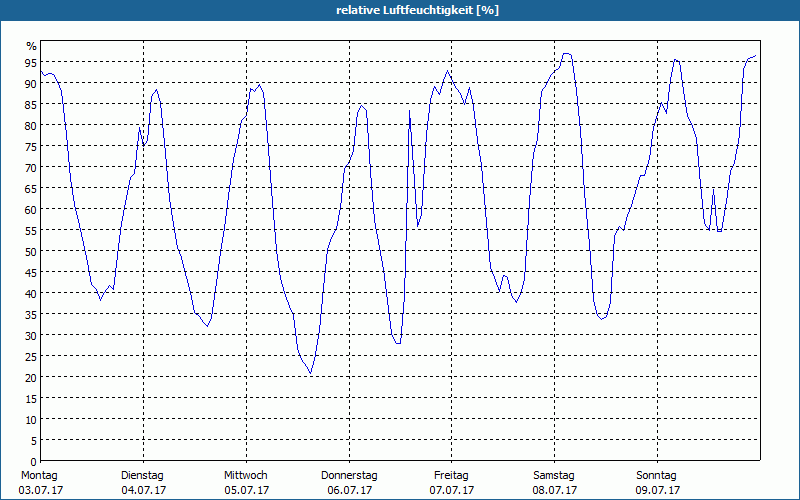Click the 20 value on the y-axis
800x500 pixels.
(x=31, y=377)
